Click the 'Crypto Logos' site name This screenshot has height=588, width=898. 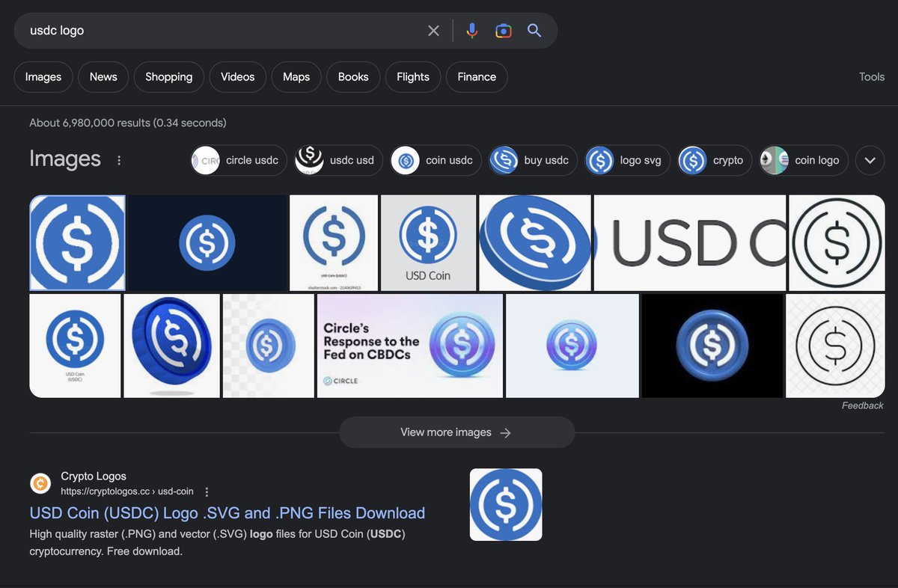(x=94, y=477)
